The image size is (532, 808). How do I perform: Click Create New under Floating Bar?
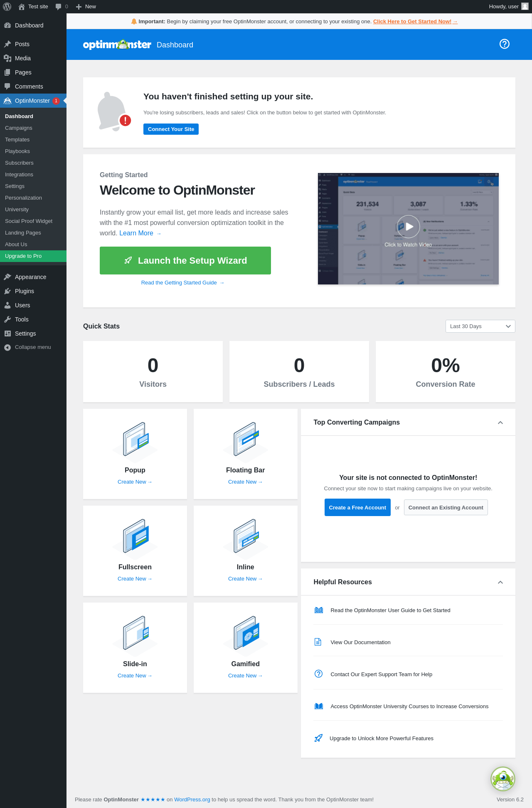point(246,482)
